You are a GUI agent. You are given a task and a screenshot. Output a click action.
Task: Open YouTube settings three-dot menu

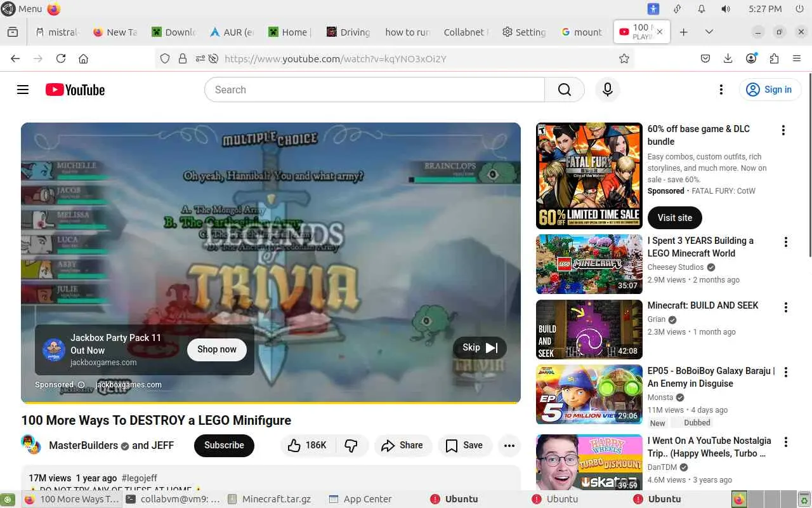721,90
